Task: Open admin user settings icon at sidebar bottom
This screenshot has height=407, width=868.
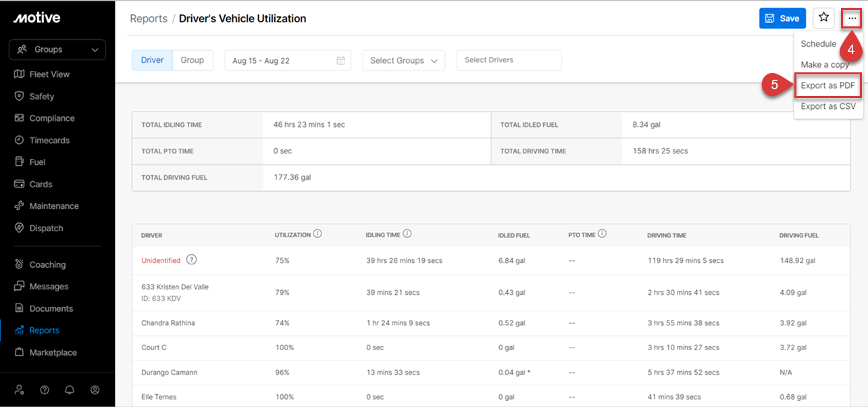Action: (20, 389)
